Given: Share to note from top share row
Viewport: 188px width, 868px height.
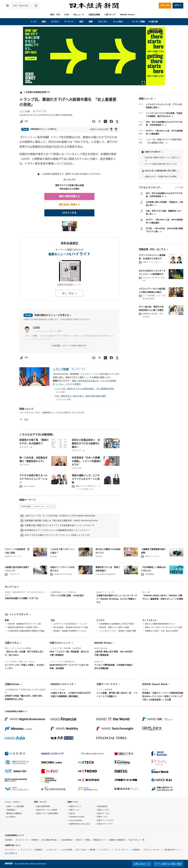Looking at the screenshot, I should [x=99, y=121].
